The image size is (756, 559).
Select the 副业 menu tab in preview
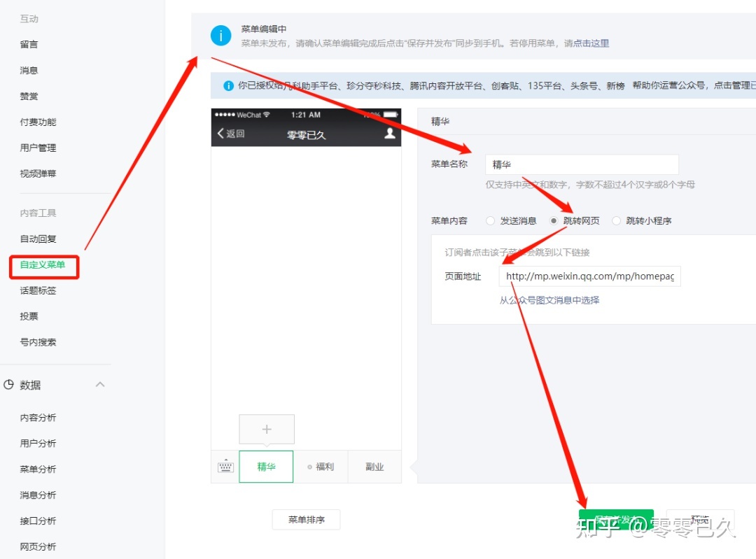(x=374, y=467)
